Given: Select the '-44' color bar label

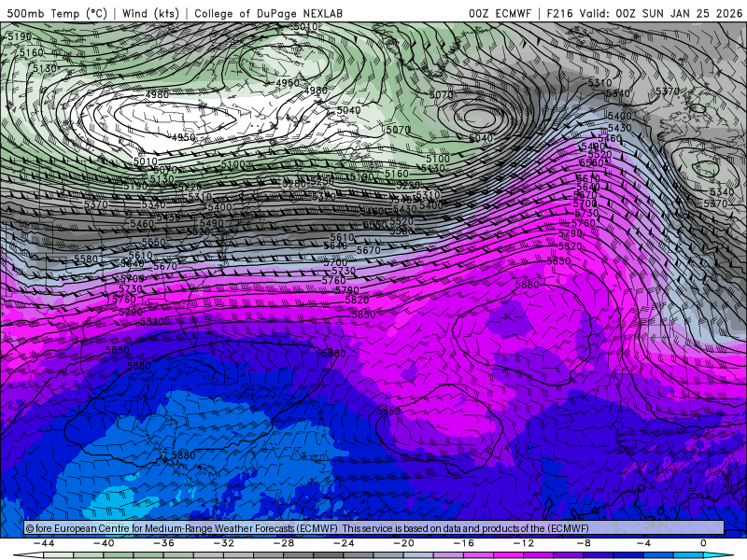Looking at the screenshot, I should (x=44, y=543).
